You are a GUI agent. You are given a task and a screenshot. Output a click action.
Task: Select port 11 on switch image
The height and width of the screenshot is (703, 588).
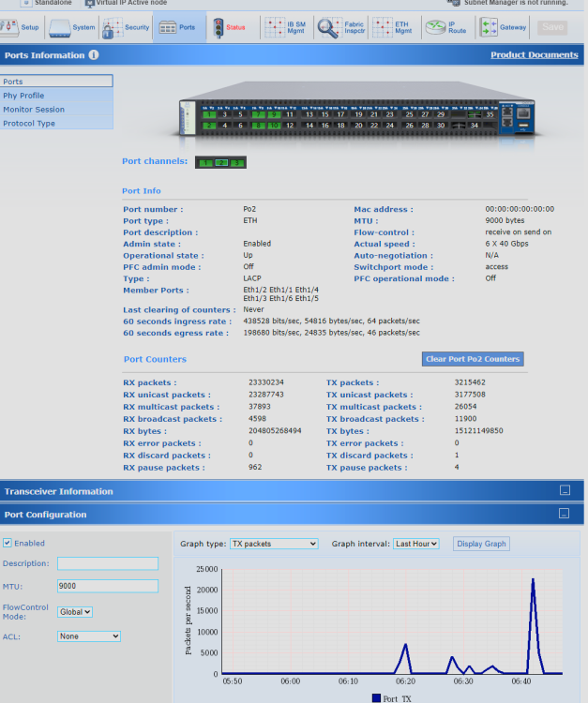click(x=290, y=114)
